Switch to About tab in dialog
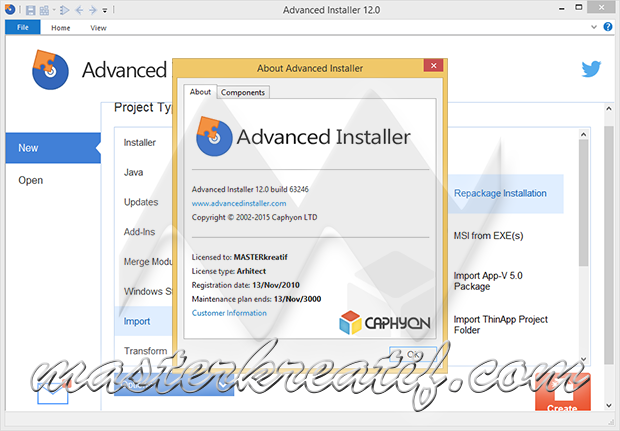 [200, 92]
